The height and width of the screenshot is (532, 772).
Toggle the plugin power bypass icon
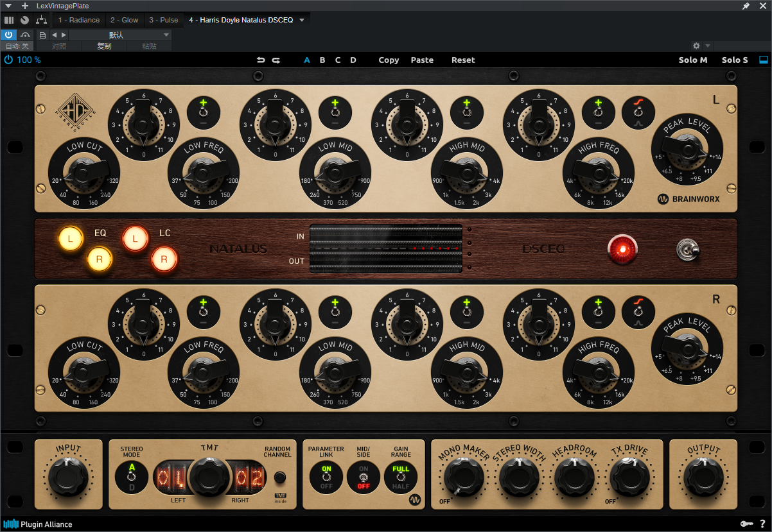[8, 60]
